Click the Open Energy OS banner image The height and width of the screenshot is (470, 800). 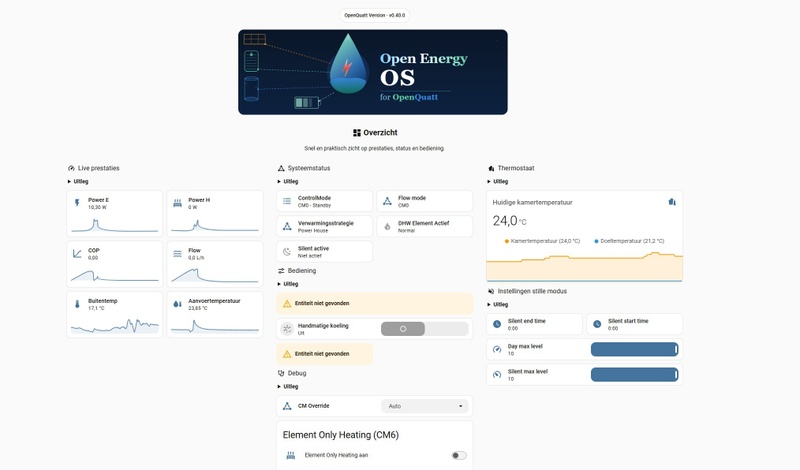point(373,72)
